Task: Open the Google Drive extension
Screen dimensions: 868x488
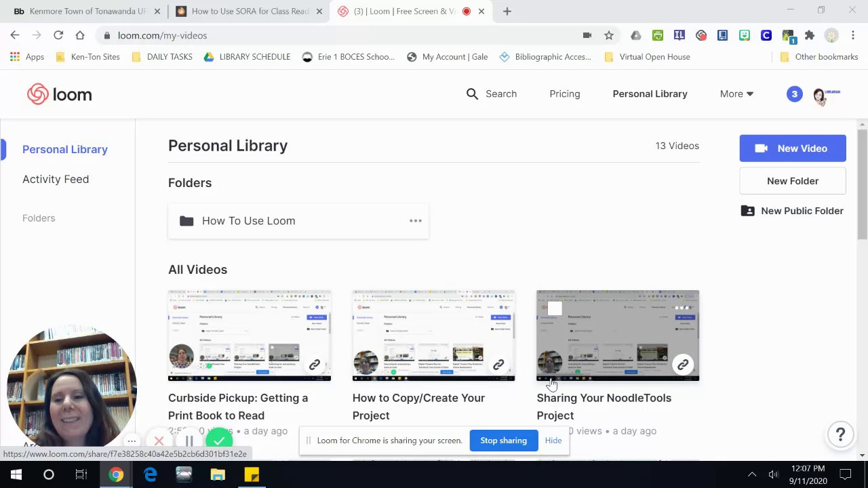Action: (635, 35)
